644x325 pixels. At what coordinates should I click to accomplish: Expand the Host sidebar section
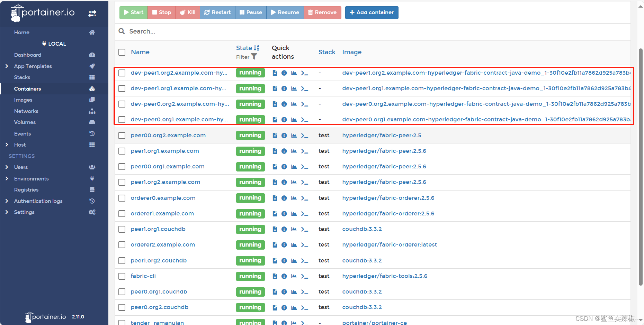[x=7, y=145]
